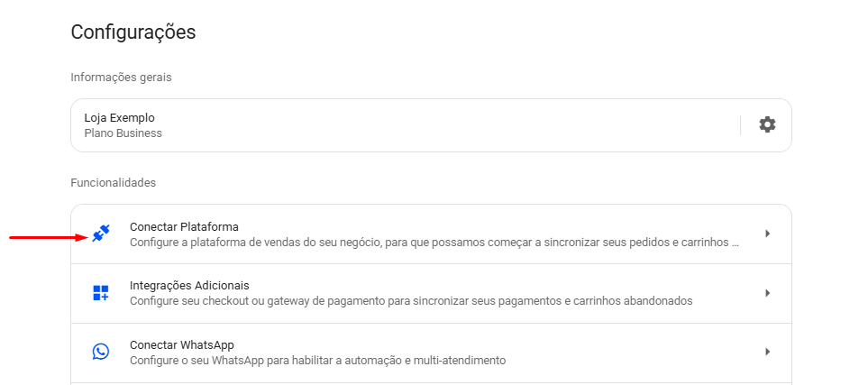Open the Conectar WhatsApp title
The height and width of the screenshot is (385, 868).
[x=181, y=345]
